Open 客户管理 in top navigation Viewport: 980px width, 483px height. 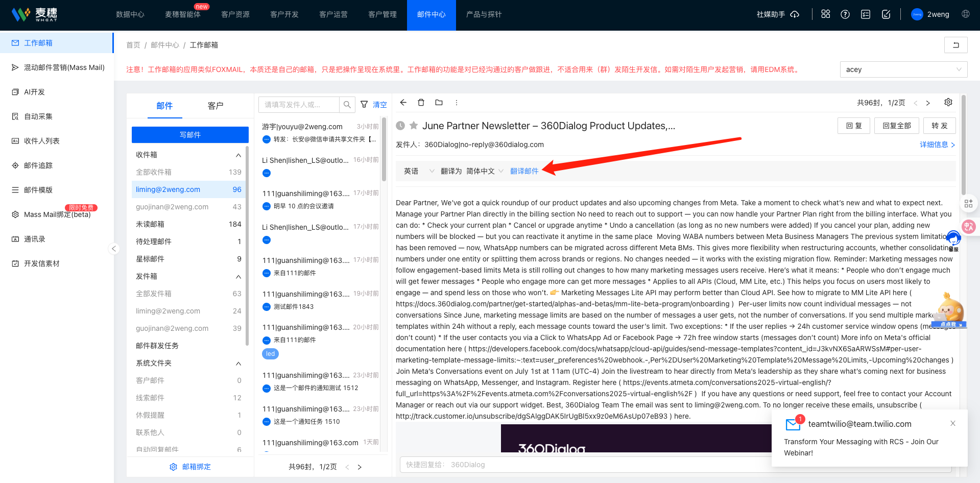(x=383, y=14)
